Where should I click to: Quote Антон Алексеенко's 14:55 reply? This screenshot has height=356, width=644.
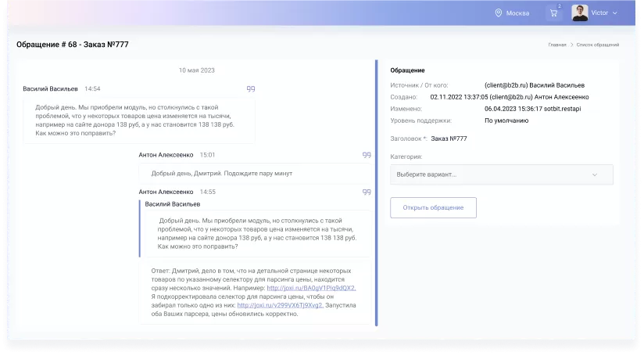[367, 192]
